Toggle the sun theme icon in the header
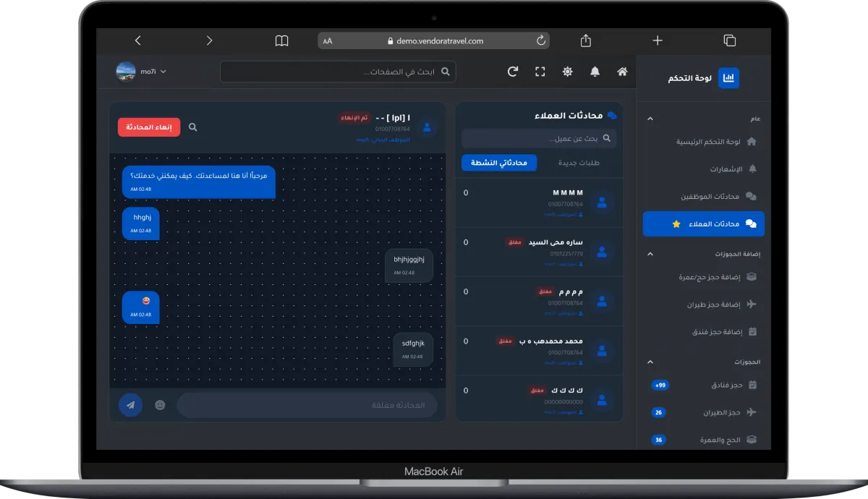The image size is (868, 499). 568,72
